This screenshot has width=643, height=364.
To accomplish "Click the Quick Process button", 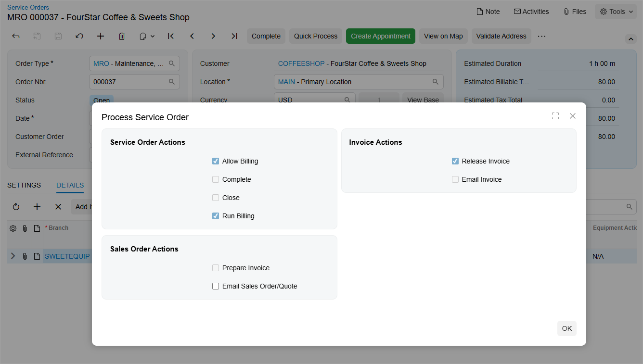I will point(316,36).
